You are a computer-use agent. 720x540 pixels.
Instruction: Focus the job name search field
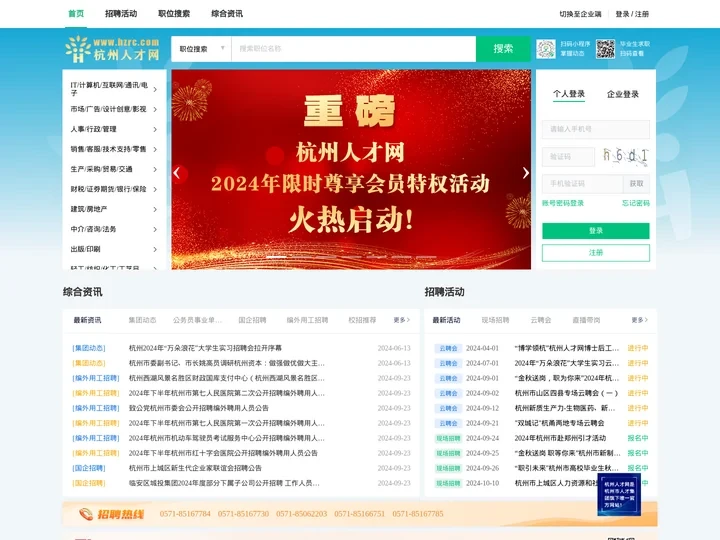pos(354,49)
